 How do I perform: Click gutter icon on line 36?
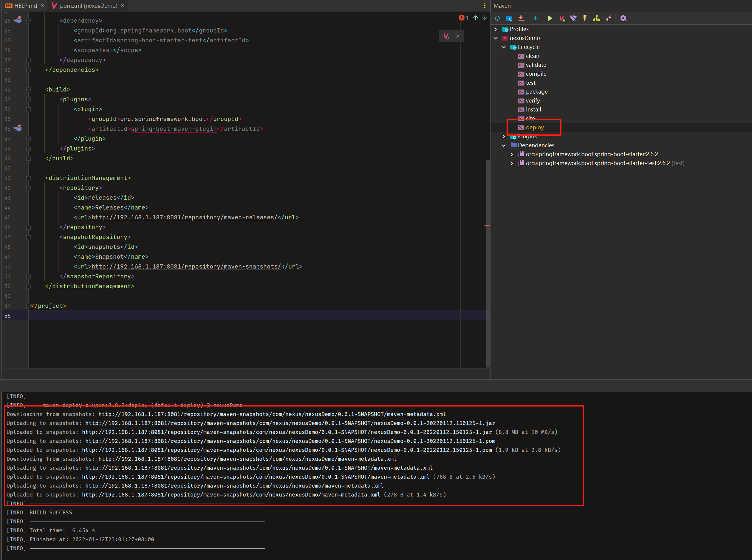point(18,128)
